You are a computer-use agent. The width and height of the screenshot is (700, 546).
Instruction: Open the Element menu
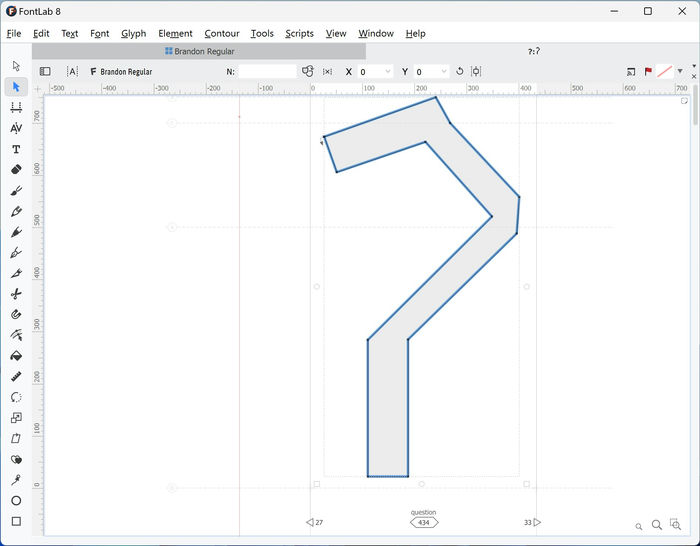[x=175, y=33]
